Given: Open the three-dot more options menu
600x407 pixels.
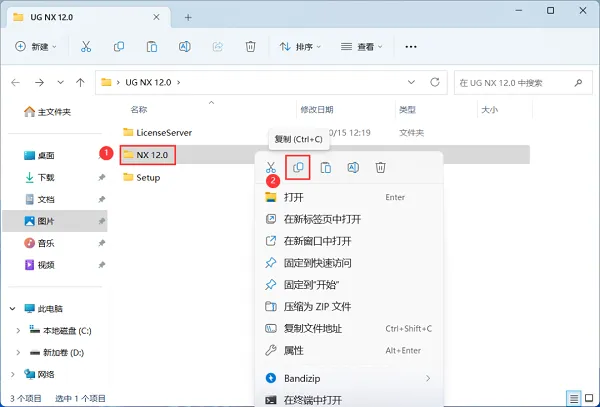Looking at the screenshot, I should 411,47.
